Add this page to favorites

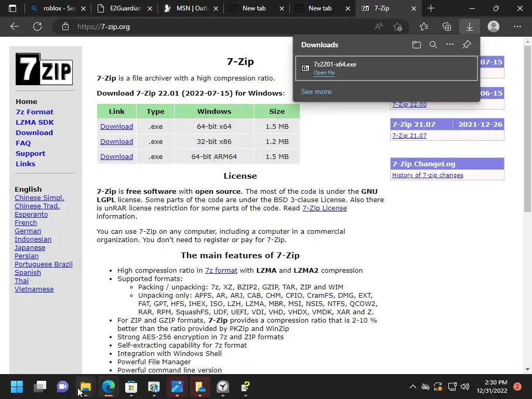pyautogui.click(x=397, y=26)
